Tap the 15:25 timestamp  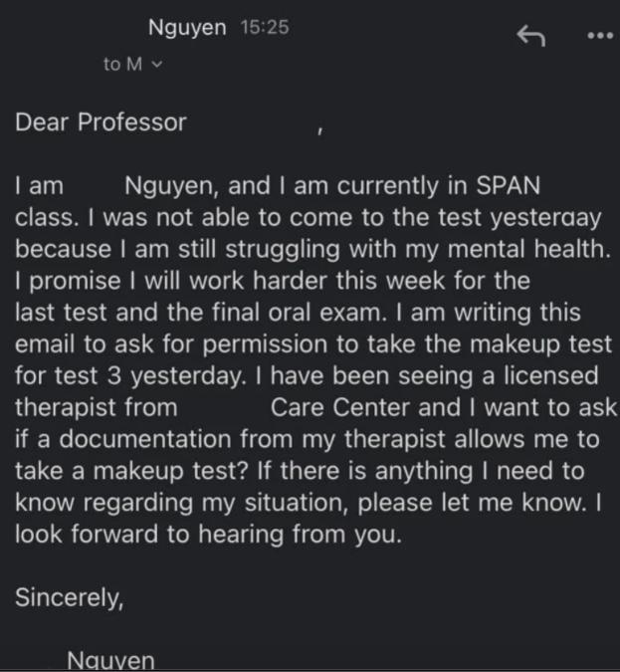(x=265, y=27)
